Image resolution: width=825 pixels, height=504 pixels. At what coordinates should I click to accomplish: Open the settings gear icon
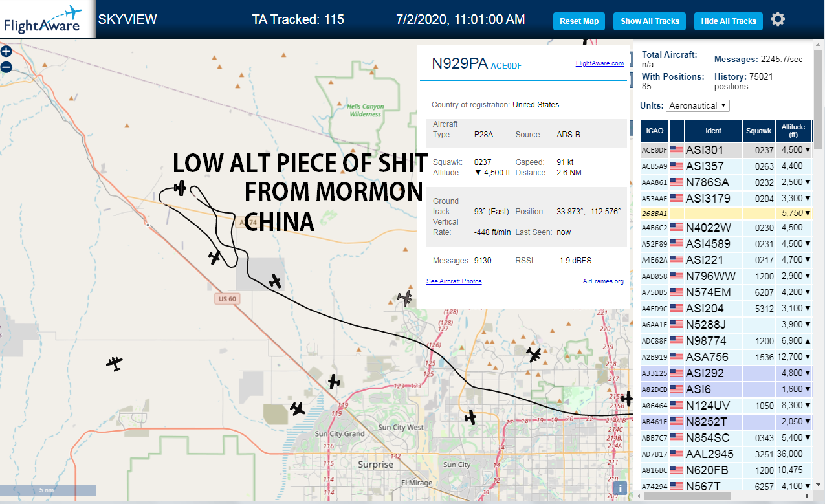[778, 19]
